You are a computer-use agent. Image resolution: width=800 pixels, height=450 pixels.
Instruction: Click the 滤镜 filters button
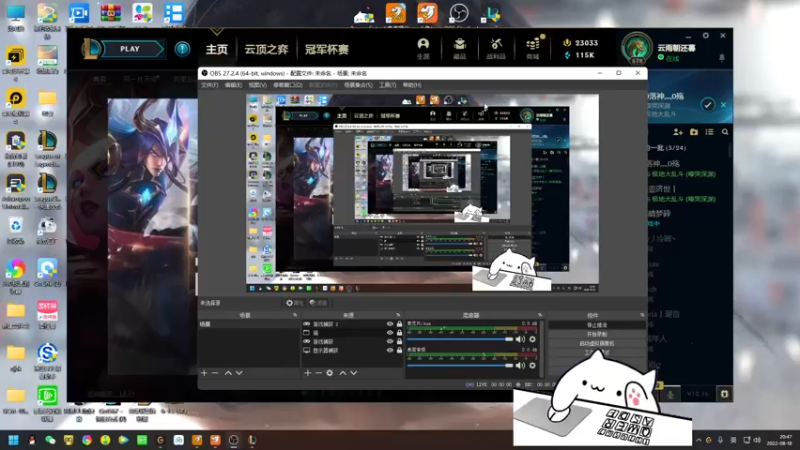tap(318, 303)
